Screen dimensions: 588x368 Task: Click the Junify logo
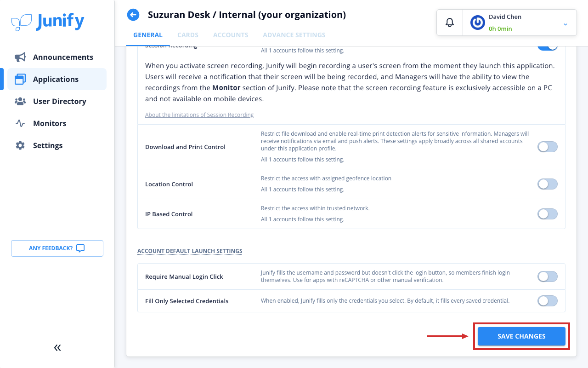(x=48, y=22)
